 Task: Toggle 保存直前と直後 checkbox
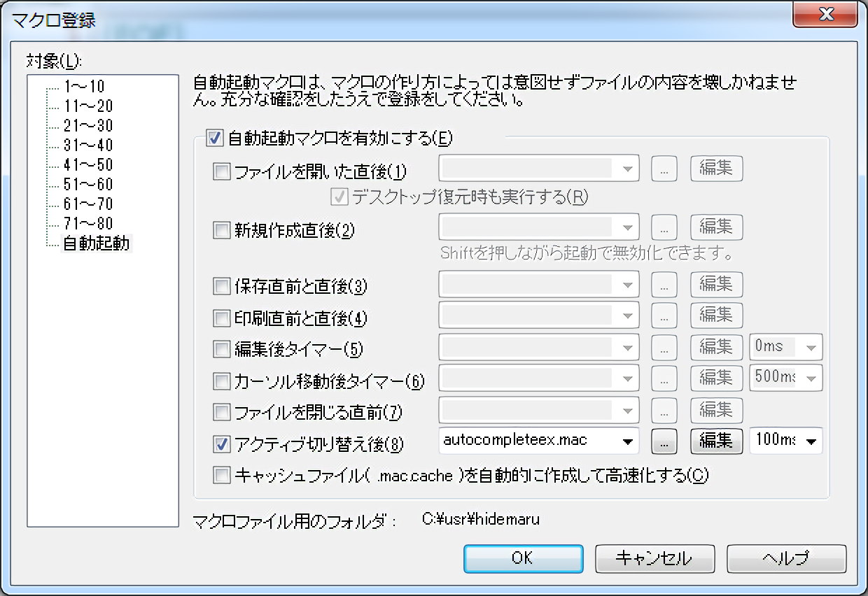point(221,286)
